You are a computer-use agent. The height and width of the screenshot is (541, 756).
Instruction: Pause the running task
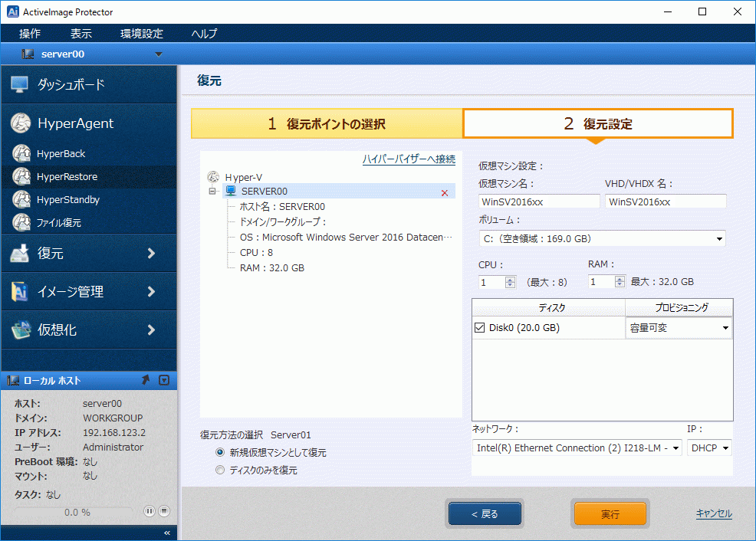point(150,511)
